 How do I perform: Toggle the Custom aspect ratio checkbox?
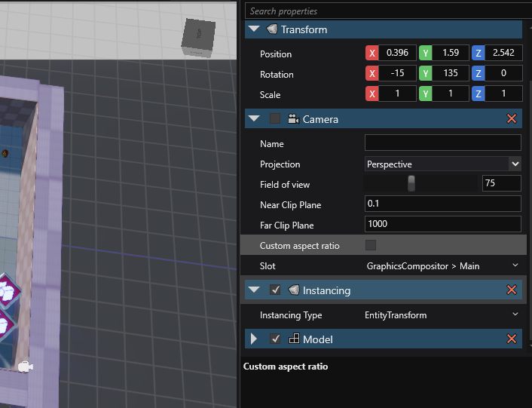coord(371,245)
